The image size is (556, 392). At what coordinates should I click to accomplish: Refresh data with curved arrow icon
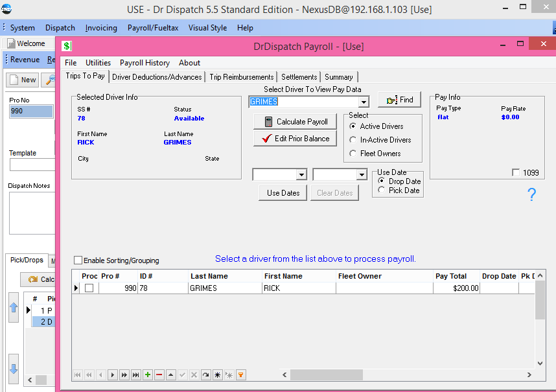[x=205, y=375]
